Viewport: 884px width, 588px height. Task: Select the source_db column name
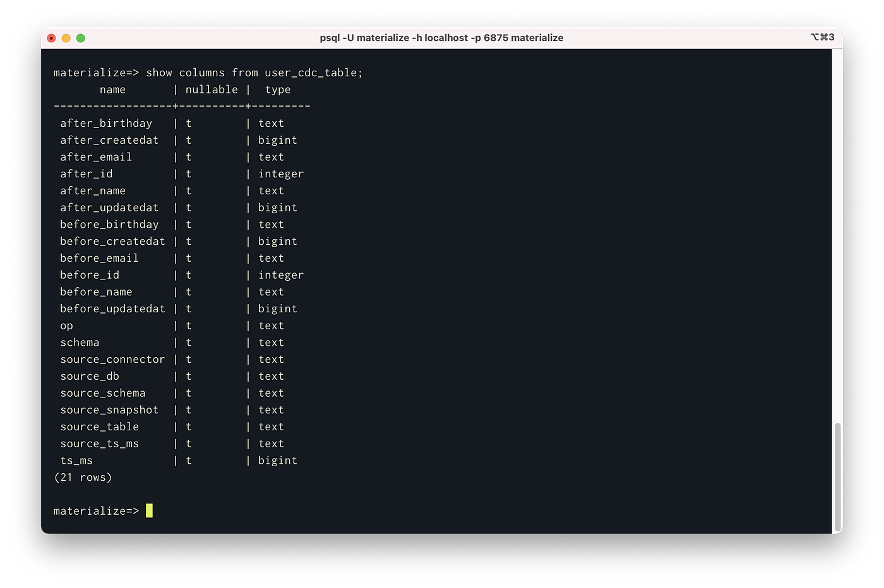click(90, 376)
